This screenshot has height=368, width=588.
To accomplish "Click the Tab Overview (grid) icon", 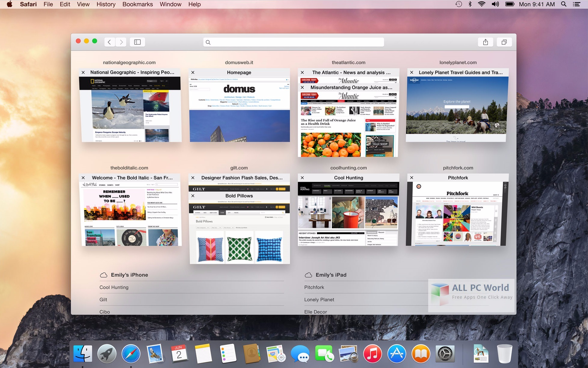I will pos(504,42).
